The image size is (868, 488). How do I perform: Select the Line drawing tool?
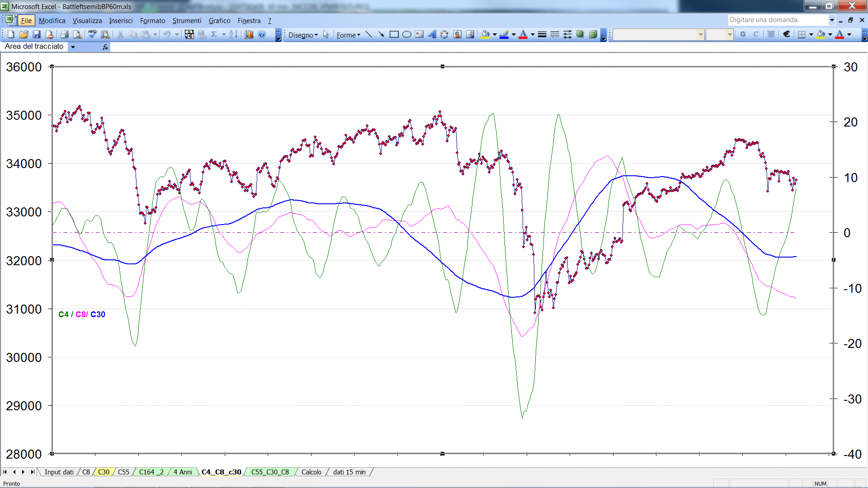click(369, 35)
